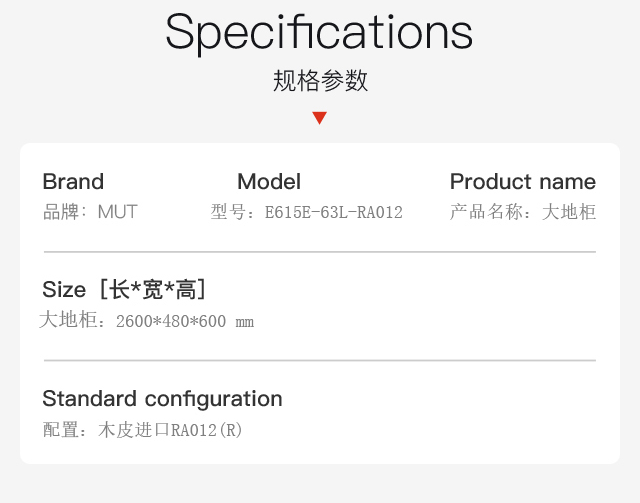The height and width of the screenshot is (503, 640).
Task: Select the Specifications heading
Action: 319,32
